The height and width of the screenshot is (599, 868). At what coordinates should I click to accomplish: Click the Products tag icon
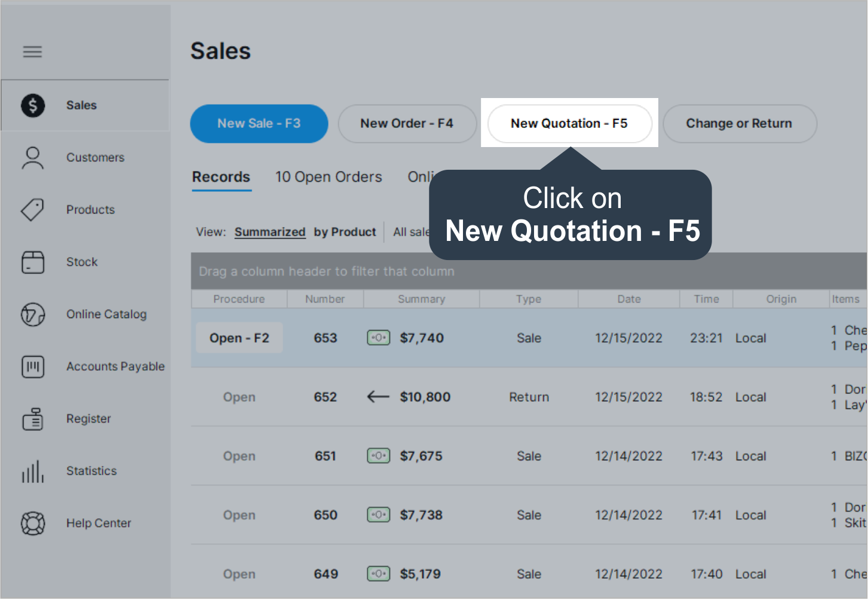pos(33,210)
